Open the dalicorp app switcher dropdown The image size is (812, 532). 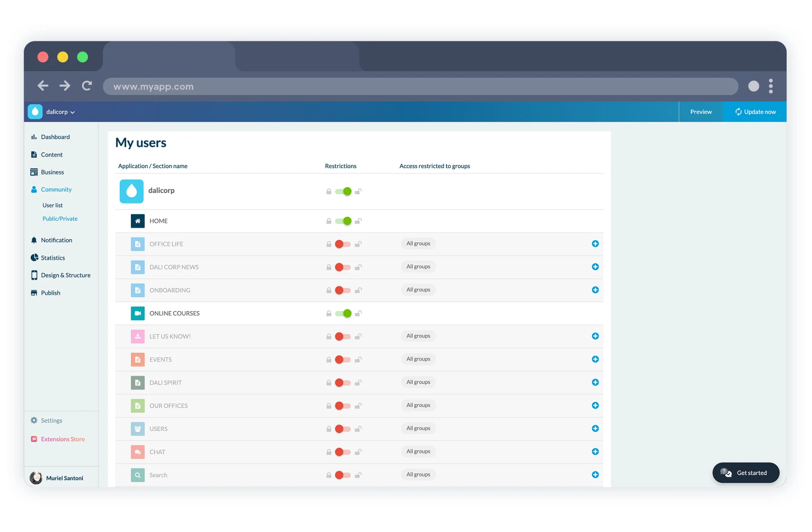point(60,112)
